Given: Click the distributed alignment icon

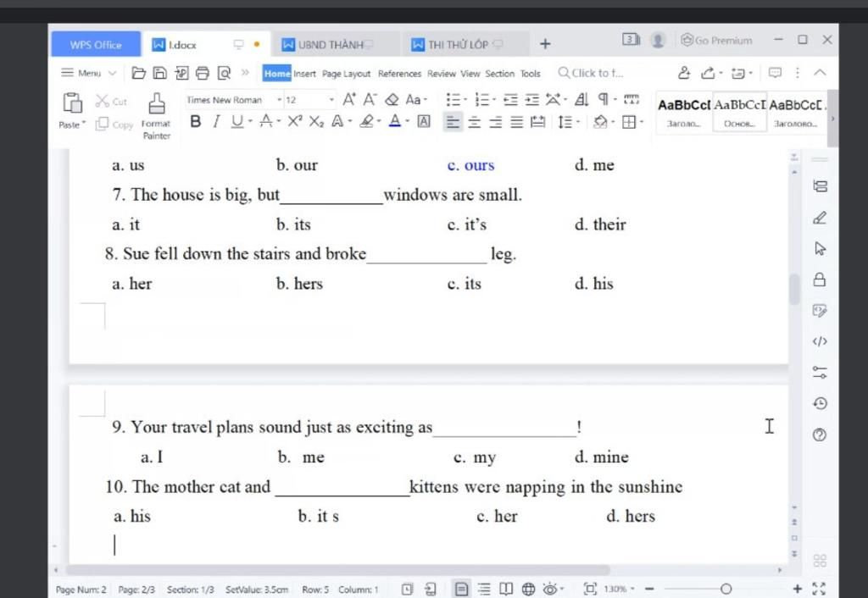Looking at the screenshot, I should point(537,122).
